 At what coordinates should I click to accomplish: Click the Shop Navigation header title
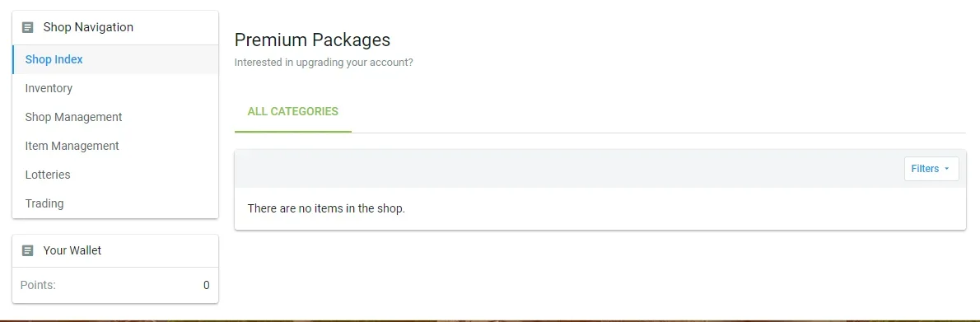click(x=88, y=27)
